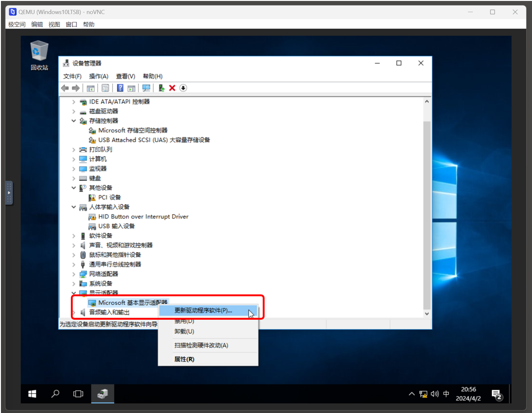The height and width of the screenshot is (413, 532).
Task: Collapse the 存储控制器 tree node
Action: coord(74,120)
